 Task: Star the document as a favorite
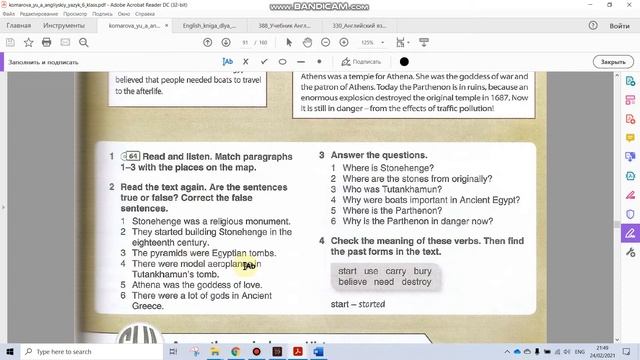28,42
